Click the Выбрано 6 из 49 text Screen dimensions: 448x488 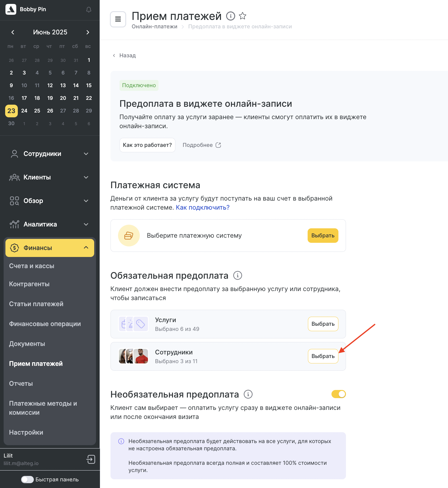[177, 329]
